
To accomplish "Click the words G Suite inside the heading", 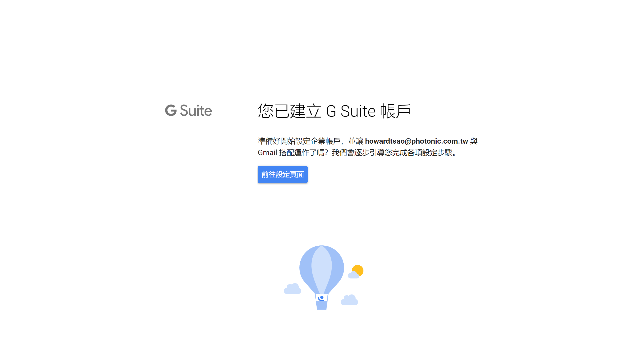I will coord(351,111).
